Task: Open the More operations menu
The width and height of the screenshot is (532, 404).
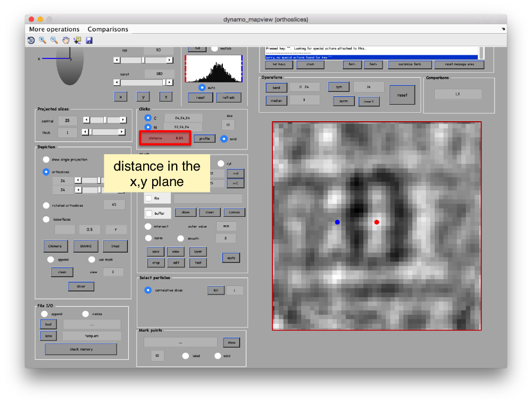Action: [54, 29]
